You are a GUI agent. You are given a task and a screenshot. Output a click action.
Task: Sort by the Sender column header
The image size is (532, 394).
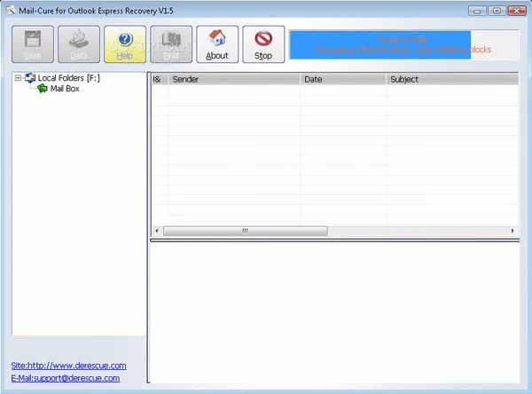pos(234,80)
